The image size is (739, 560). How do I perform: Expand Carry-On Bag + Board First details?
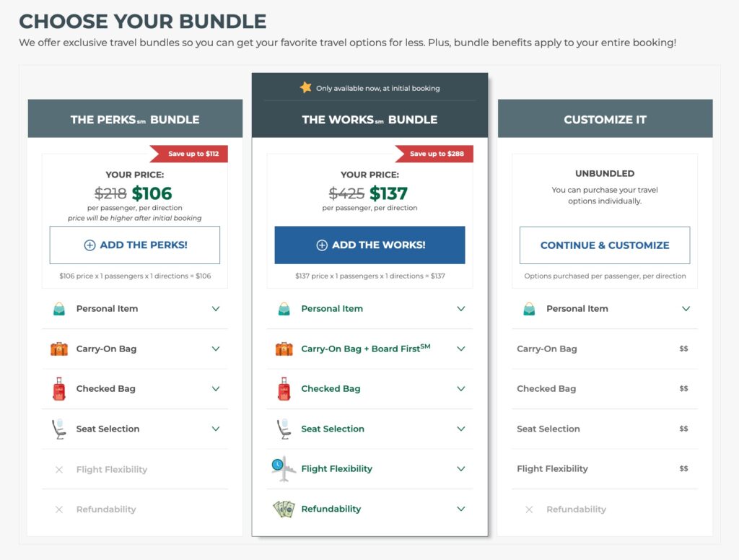461,349
